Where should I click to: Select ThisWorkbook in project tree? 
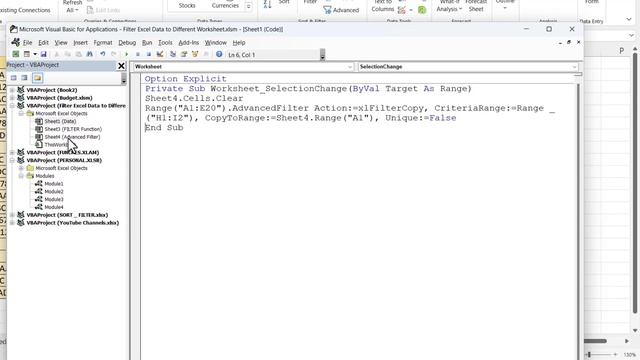pyautogui.click(x=56, y=144)
